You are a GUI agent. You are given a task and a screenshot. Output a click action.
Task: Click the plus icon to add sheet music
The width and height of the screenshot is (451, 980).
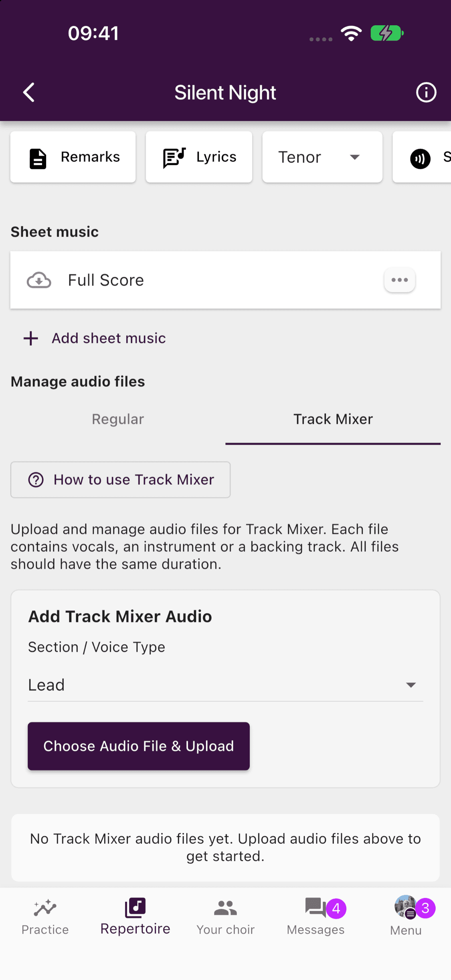point(31,338)
